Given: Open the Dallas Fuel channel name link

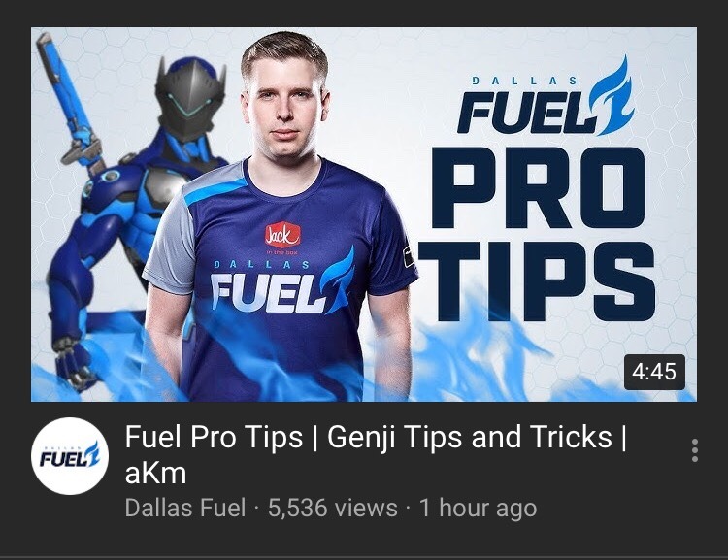Looking at the screenshot, I should [185, 508].
